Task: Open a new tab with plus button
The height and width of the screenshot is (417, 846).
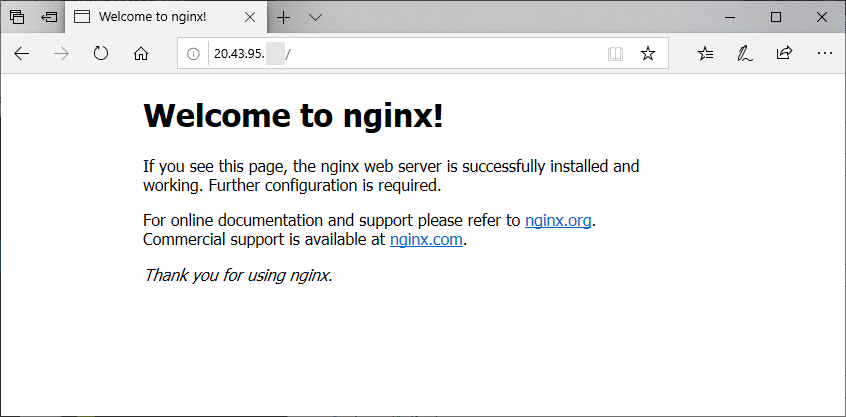Action: coord(283,17)
